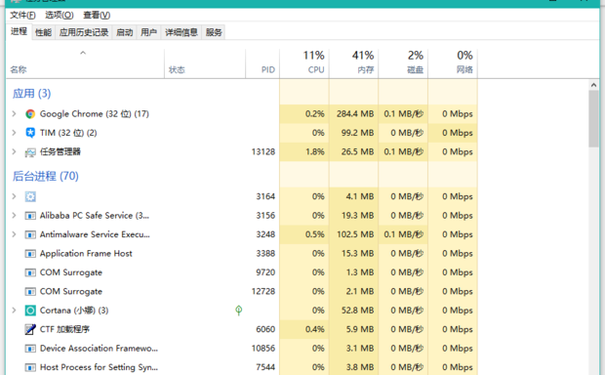Click the 0.4% CPU value for CTF 加载程序
The width and height of the screenshot is (605, 375).
click(315, 329)
